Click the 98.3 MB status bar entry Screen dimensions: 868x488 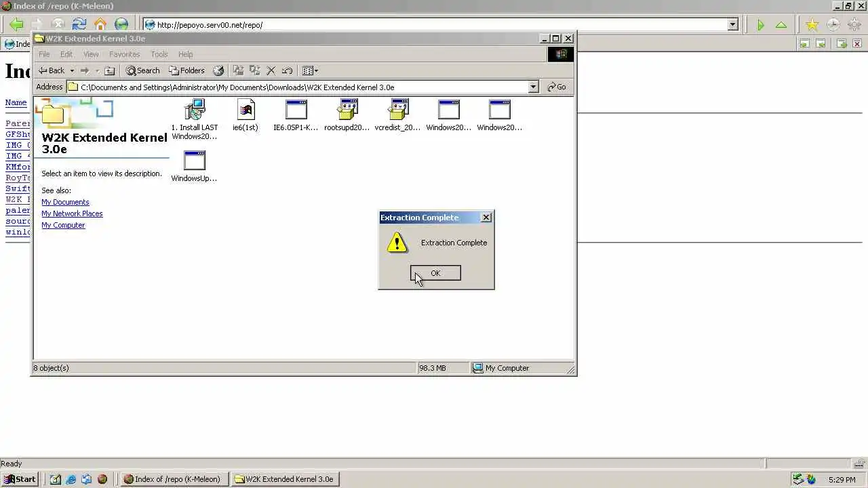tap(433, 368)
